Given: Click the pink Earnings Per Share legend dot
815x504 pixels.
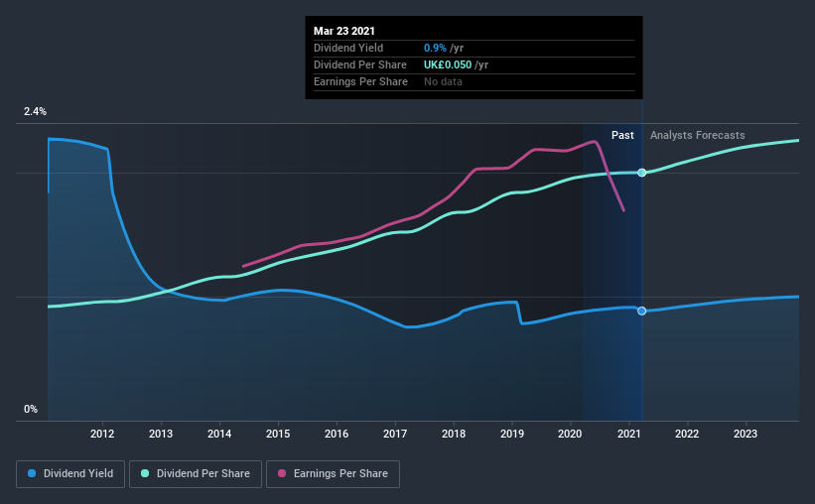Looking at the screenshot, I should 282,473.
